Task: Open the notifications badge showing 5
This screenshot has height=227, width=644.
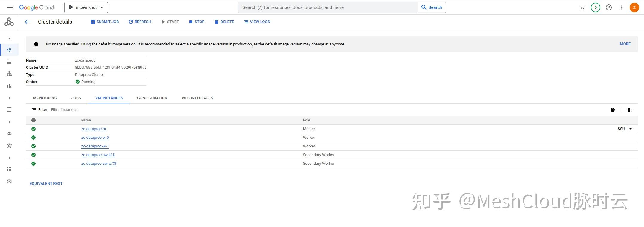Action: tap(596, 7)
